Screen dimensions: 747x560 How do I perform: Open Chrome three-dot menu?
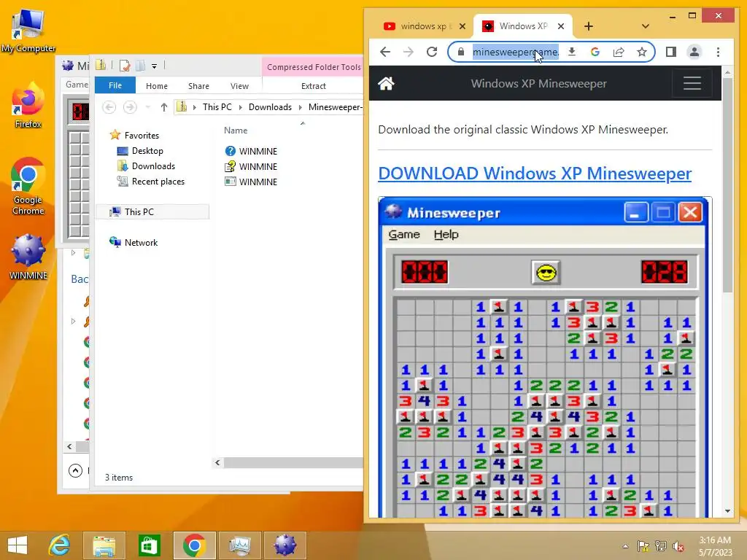(718, 52)
